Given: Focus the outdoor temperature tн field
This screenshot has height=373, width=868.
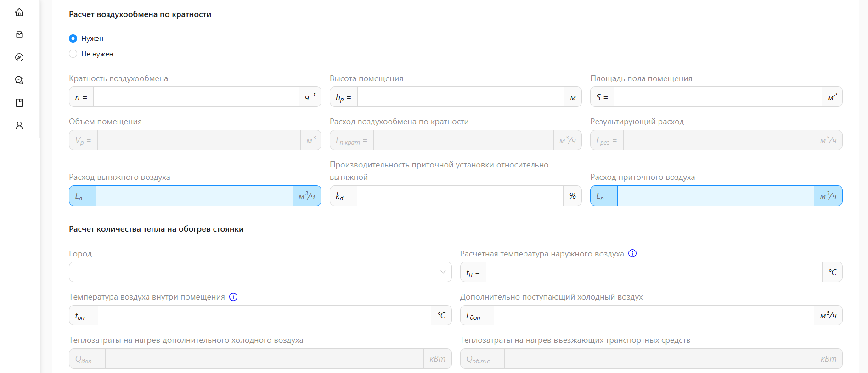Looking at the screenshot, I should [x=654, y=272].
